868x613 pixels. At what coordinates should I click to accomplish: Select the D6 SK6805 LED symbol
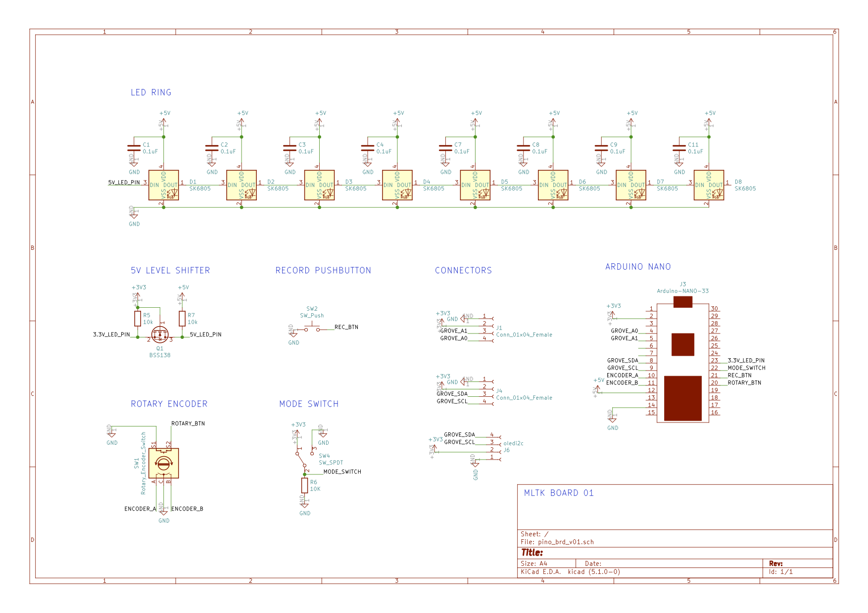(x=553, y=185)
